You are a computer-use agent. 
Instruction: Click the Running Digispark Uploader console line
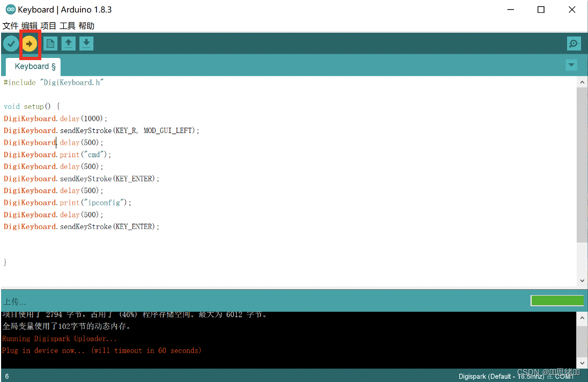click(x=59, y=339)
